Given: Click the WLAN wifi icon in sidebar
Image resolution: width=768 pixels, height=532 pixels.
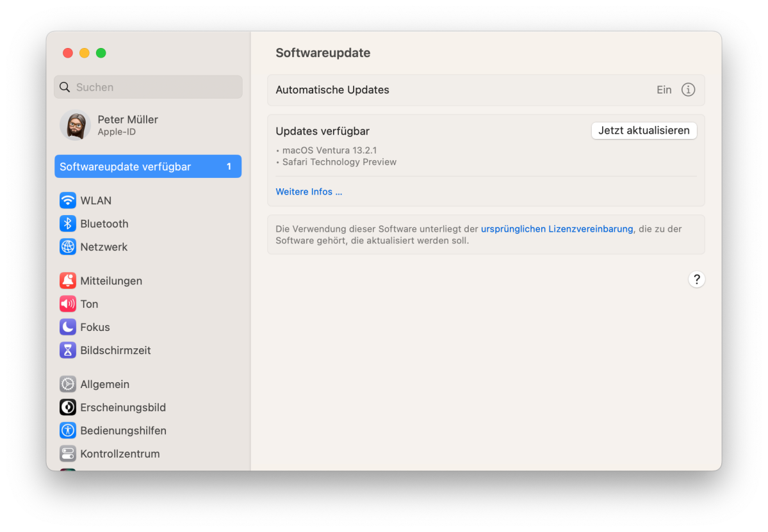Looking at the screenshot, I should click(68, 200).
